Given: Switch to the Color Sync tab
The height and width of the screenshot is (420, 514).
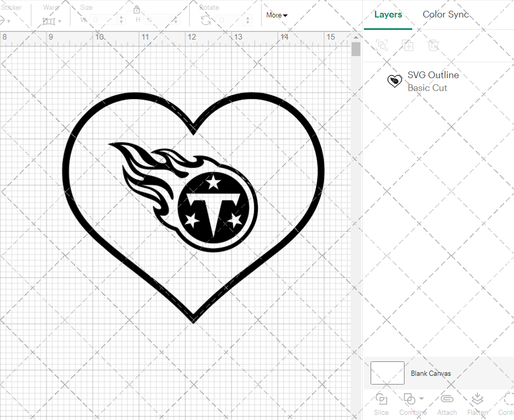Looking at the screenshot, I should point(446,14).
